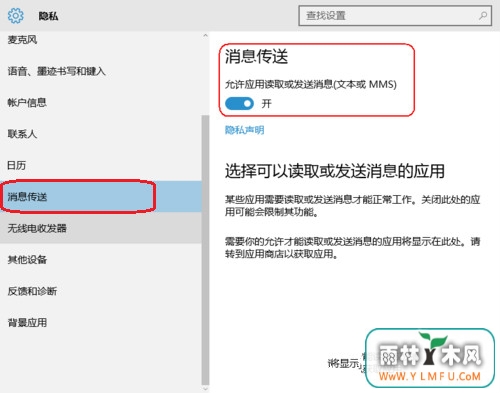The image size is (500, 393).
Task: Click the scroll down arrow in sidebar
Action: (x=205, y=389)
